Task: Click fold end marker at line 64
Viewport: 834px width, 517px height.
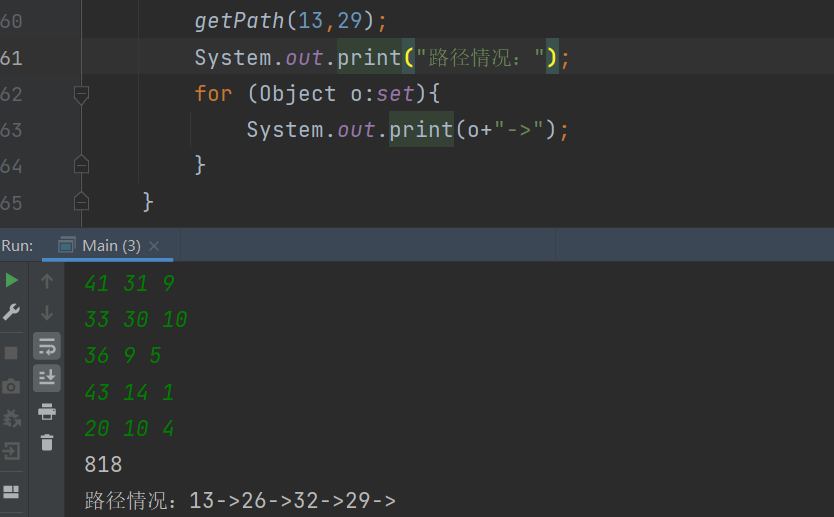Action: (x=81, y=165)
